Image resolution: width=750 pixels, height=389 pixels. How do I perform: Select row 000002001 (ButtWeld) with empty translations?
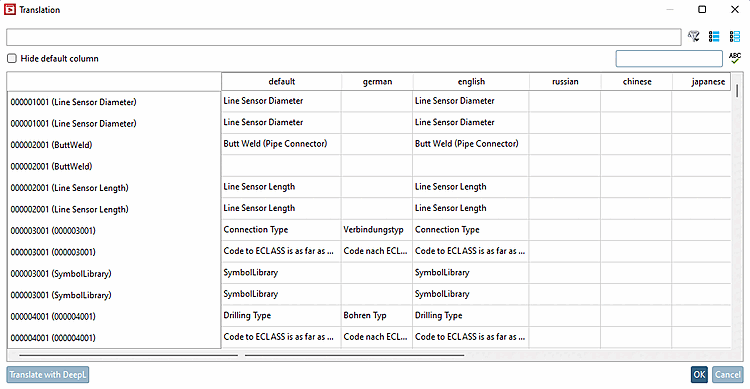(x=114, y=166)
